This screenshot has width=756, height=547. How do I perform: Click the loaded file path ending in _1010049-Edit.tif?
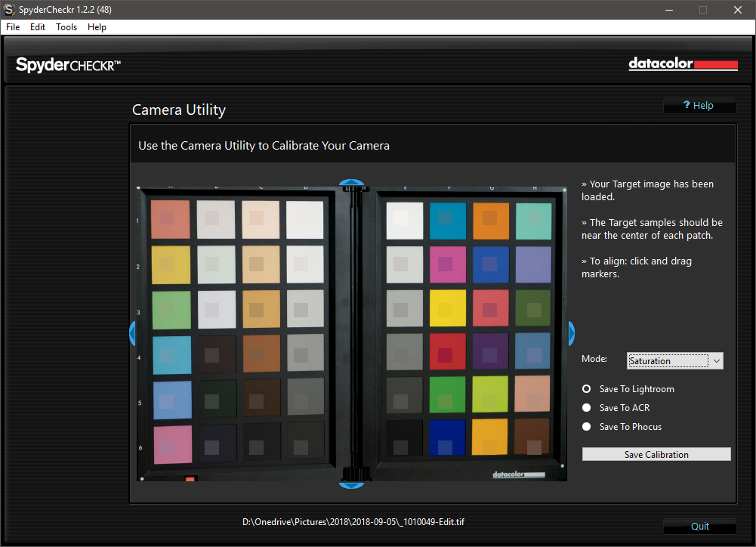[x=353, y=522]
